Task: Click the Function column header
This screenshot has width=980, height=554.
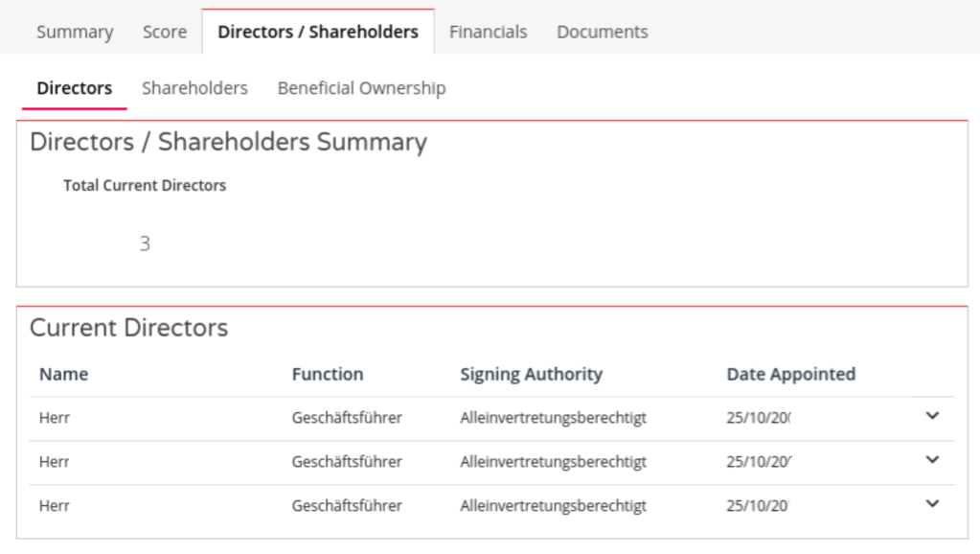Action: [x=328, y=375]
